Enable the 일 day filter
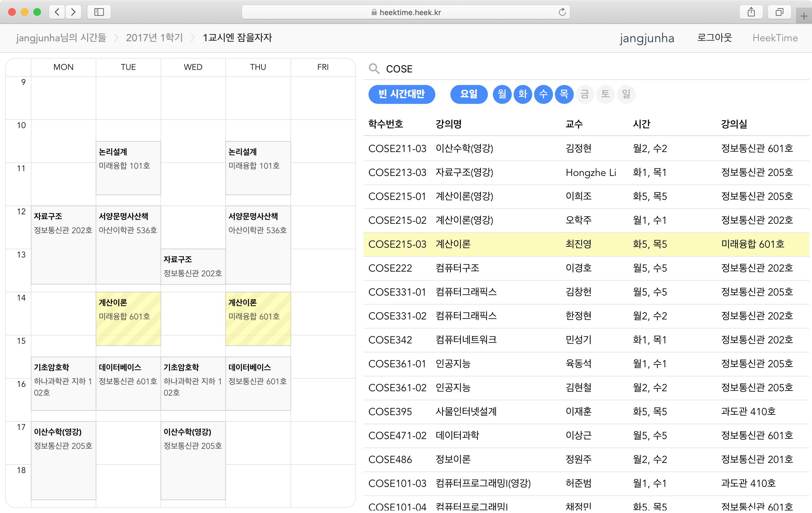 tap(626, 94)
